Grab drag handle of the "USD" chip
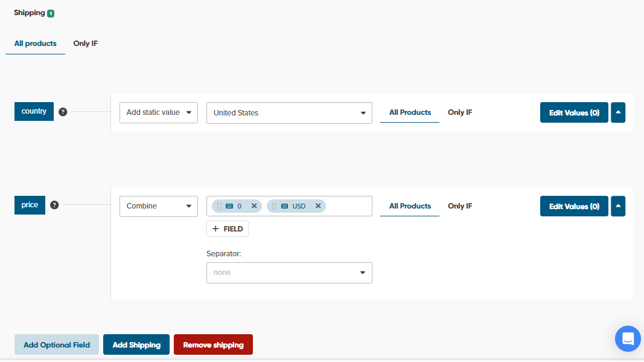Screen dimensions: 644x362 coord(274,206)
